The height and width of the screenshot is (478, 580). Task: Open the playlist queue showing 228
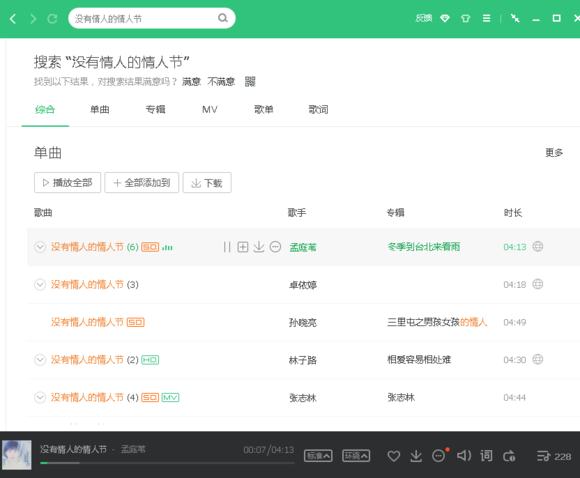pyautogui.click(x=554, y=457)
